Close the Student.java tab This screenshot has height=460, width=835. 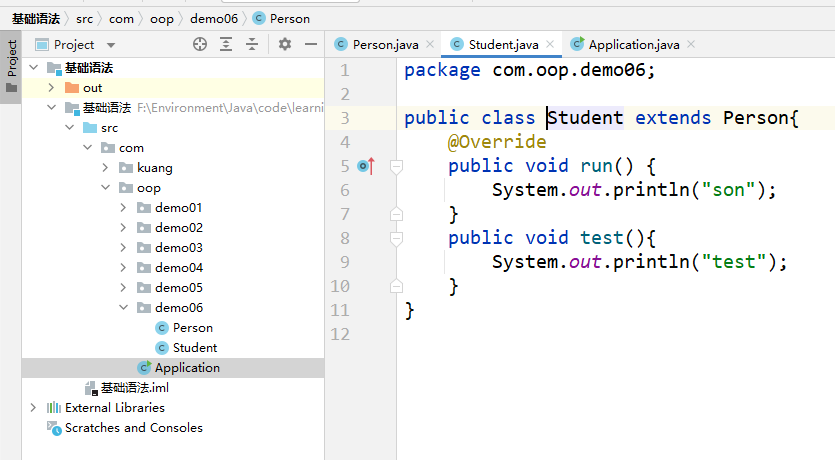click(550, 44)
